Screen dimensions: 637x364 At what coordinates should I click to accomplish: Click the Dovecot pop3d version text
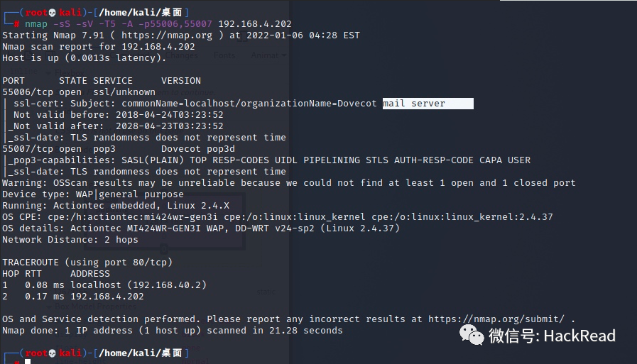(198, 149)
